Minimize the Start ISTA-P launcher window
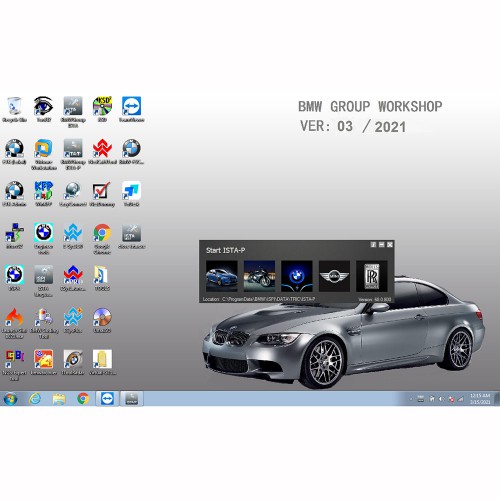 382,245
